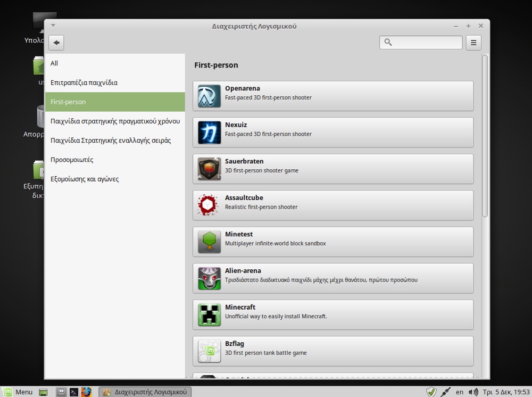The image size is (532, 397).
Task: Click inside the software search field
Action: (x=421, y=43)
